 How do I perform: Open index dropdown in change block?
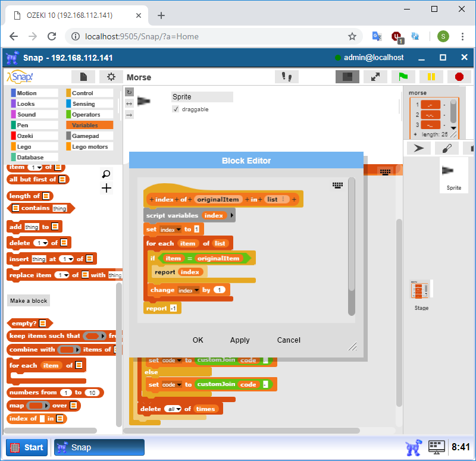[x=197, y=290]
